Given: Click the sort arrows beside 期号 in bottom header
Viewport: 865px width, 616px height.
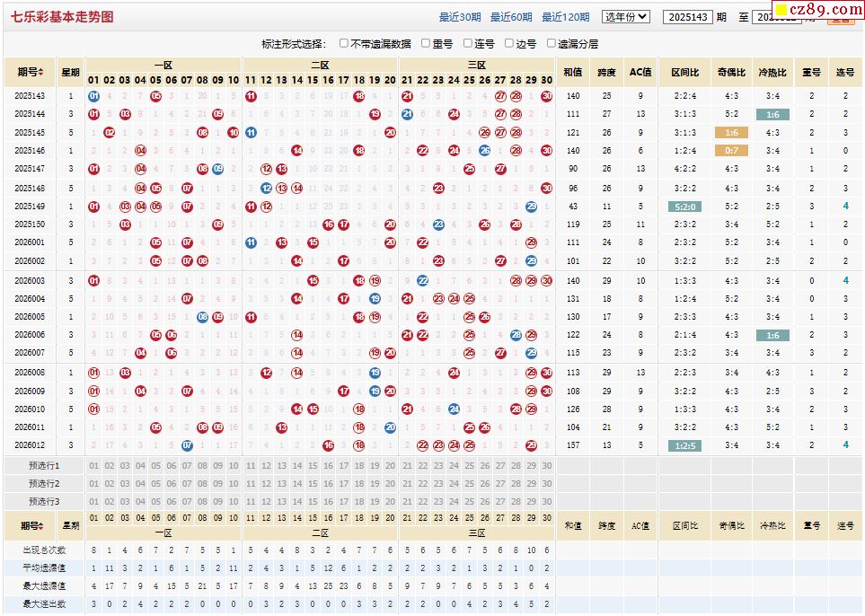Looking at the screenshot, I should click(41, 526).
